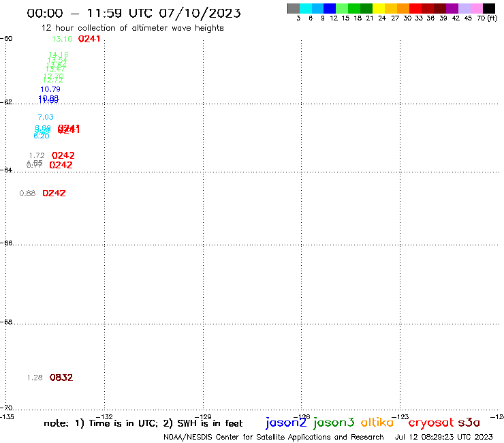Select the red 0242 time beside 0.68
The width and height of the screenshot is (504, 443).
coord(54,194)
